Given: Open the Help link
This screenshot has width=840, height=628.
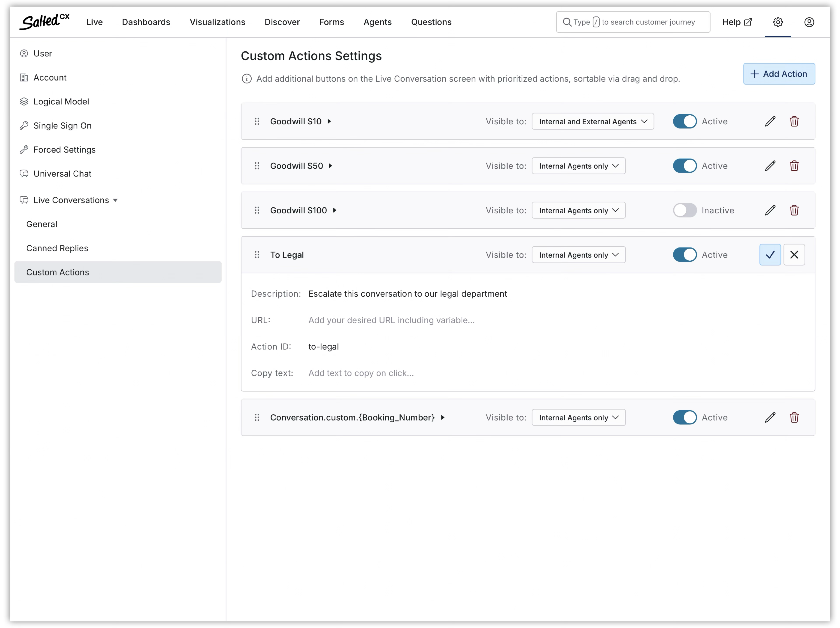Looking at the screenshot, I should pos(736,22).
